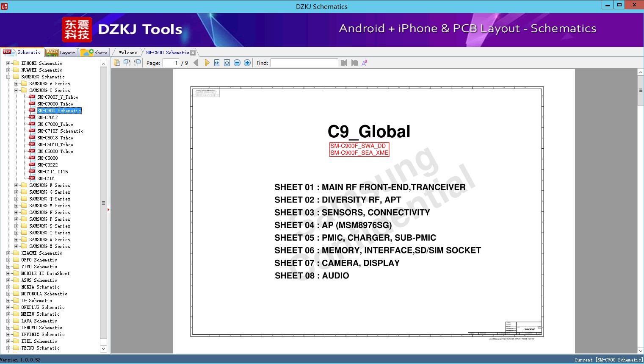The image size is (644, 364).
Task: Go to the next page arrow
Action: click(207, 63)
